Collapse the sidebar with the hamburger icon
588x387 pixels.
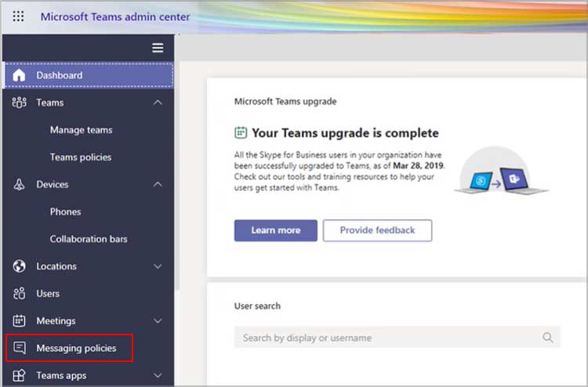(x=158, y=48)
